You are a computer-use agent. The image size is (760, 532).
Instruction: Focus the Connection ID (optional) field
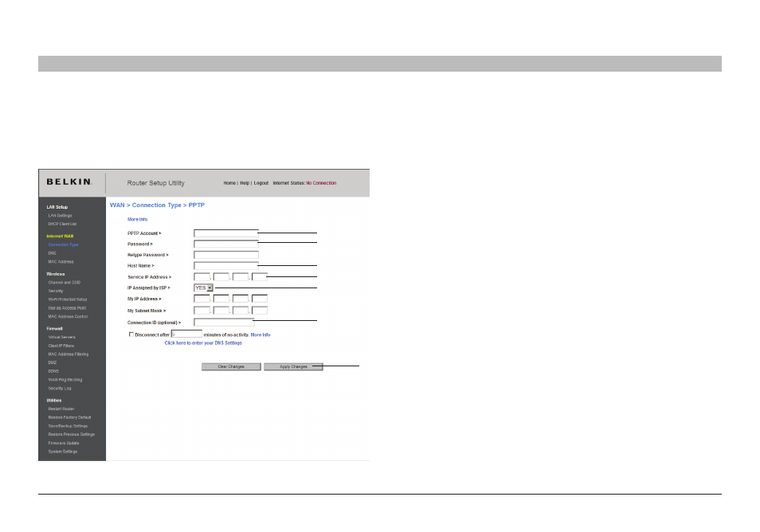(223, 323)
